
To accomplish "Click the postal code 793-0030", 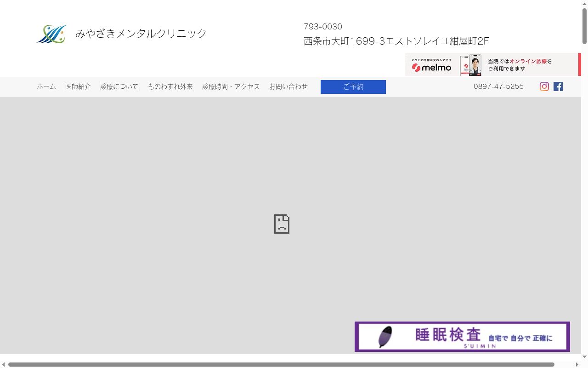I will click(323, 27).
